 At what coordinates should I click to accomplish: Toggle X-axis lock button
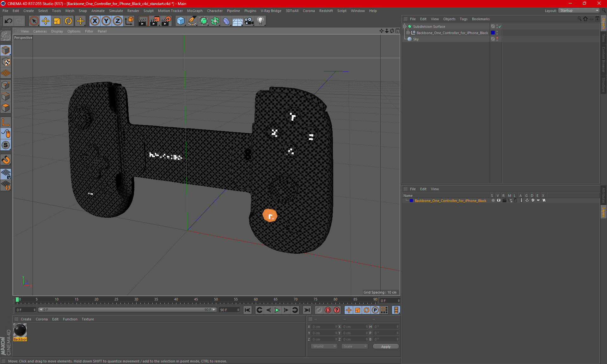[x=95, y=21]
